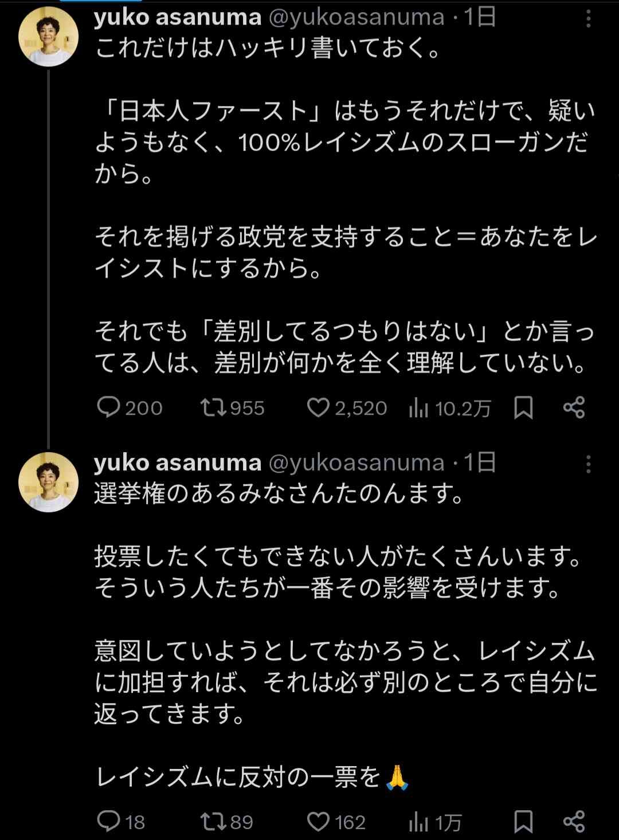Viewport: 619px width, 840px height.
Task: Open the second tweet's three-dot more menu
Action: tap(588, 464)
